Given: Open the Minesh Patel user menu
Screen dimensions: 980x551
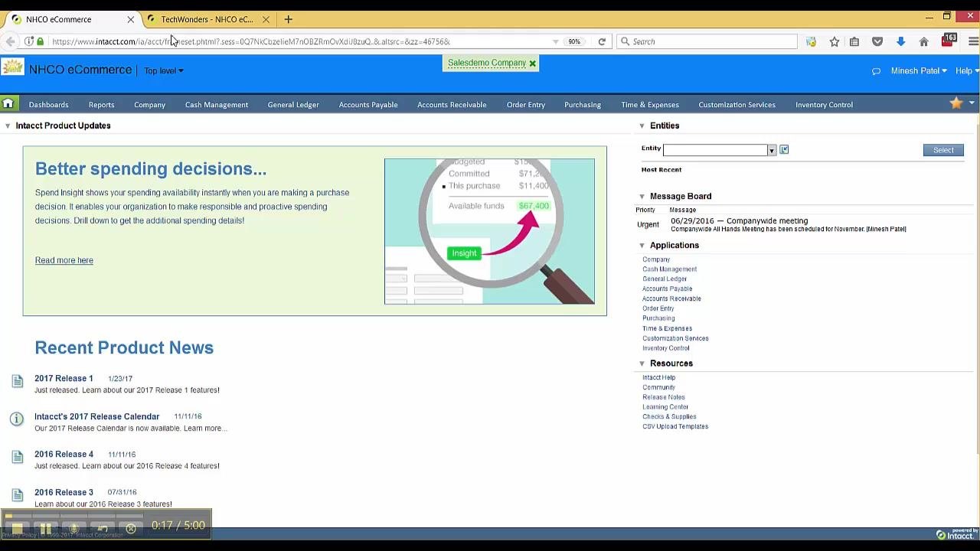Looking at the screenshot, I should coord(919,70).
